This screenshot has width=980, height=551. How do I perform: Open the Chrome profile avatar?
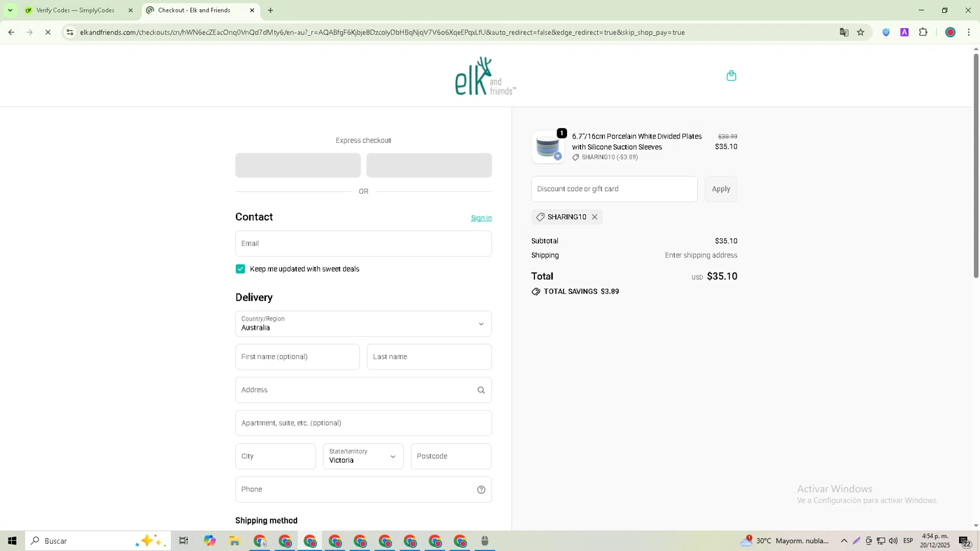pos(950,32)
